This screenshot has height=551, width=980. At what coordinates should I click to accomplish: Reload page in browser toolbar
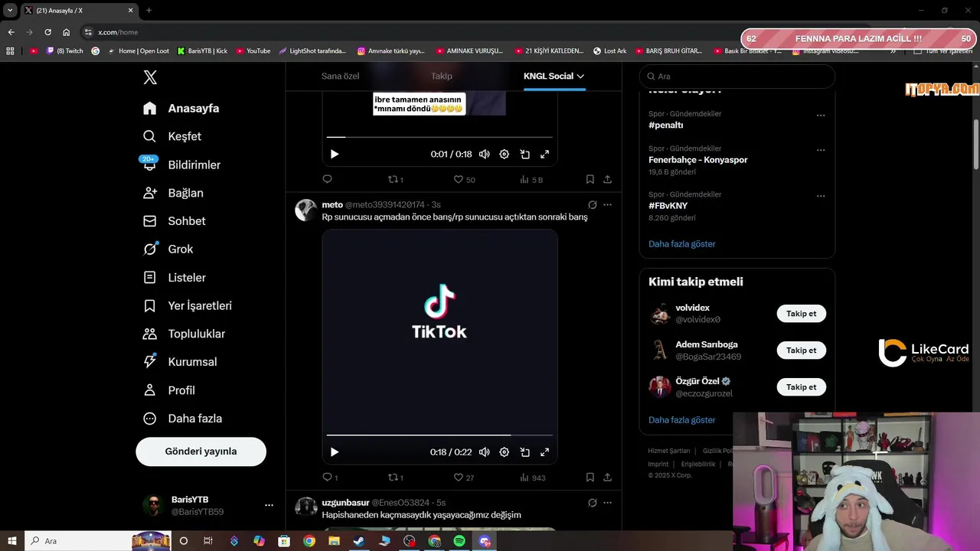click(47, 32)
